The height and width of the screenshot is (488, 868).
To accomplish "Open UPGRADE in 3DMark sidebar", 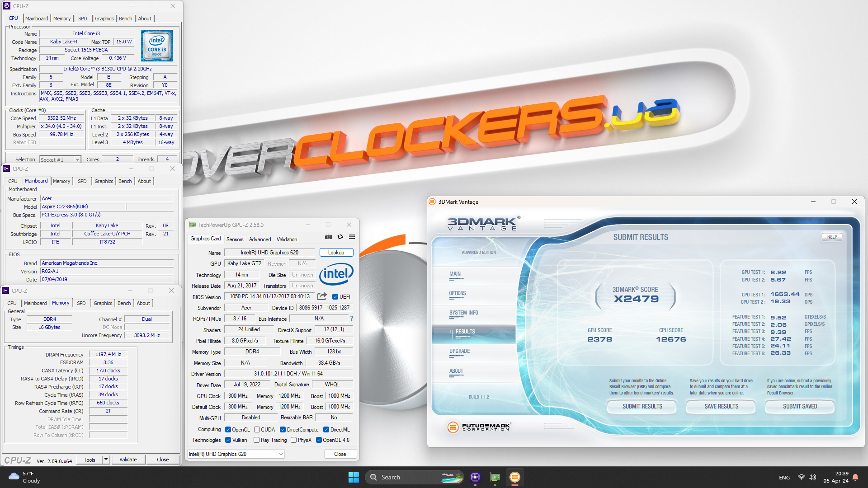I will [459, 351].
